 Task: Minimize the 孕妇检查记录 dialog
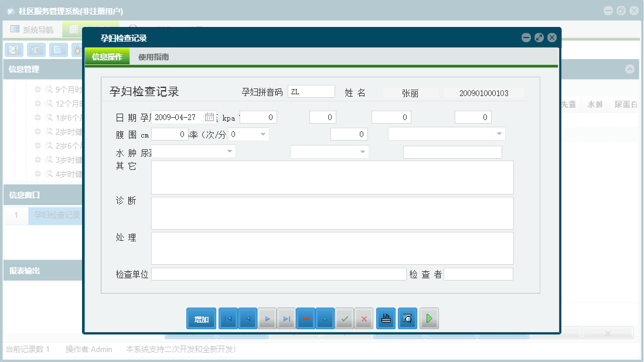[x=526, y=37]
